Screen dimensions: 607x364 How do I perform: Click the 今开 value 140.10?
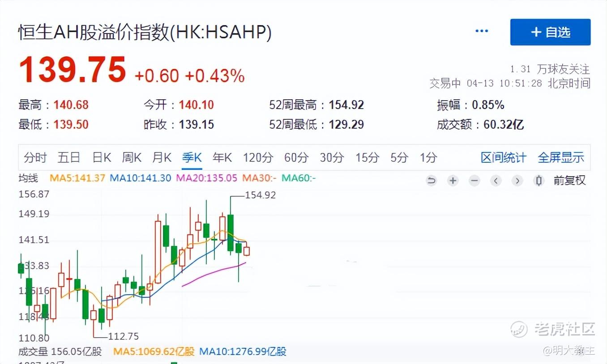pyautogui.click(x=197, y=105)
